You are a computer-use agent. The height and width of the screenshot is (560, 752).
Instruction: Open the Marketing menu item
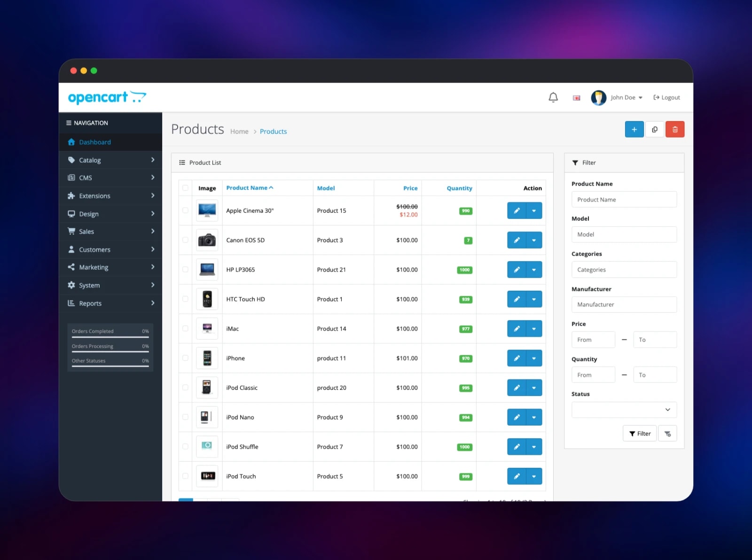coord(110,267)
